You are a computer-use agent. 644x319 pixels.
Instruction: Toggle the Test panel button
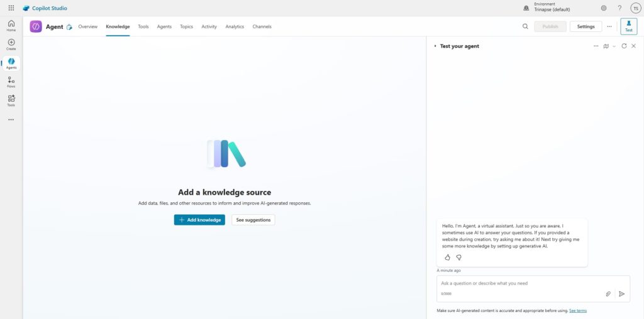pos(628,26)
